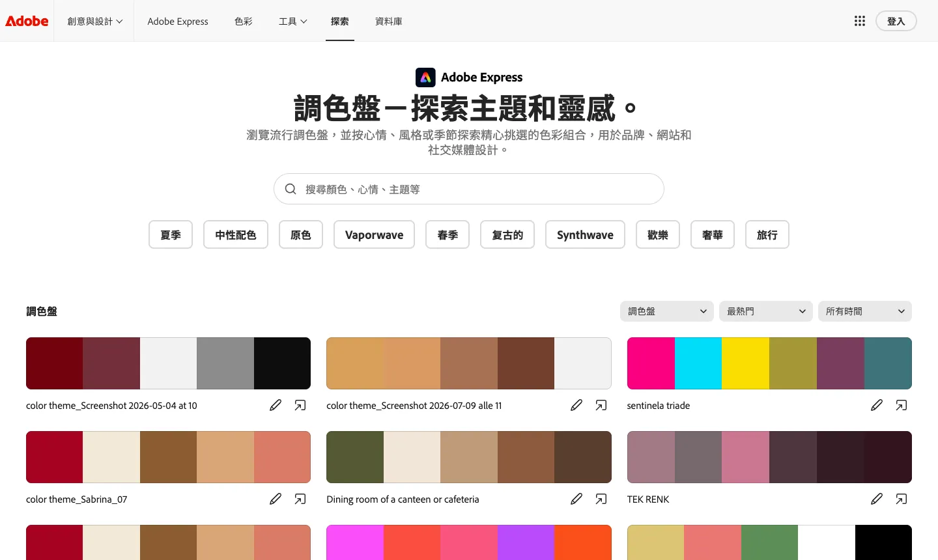The width and height of the screenshot is (938, 560).
Task: Click the Adobe logo
Action: point(27,21)
